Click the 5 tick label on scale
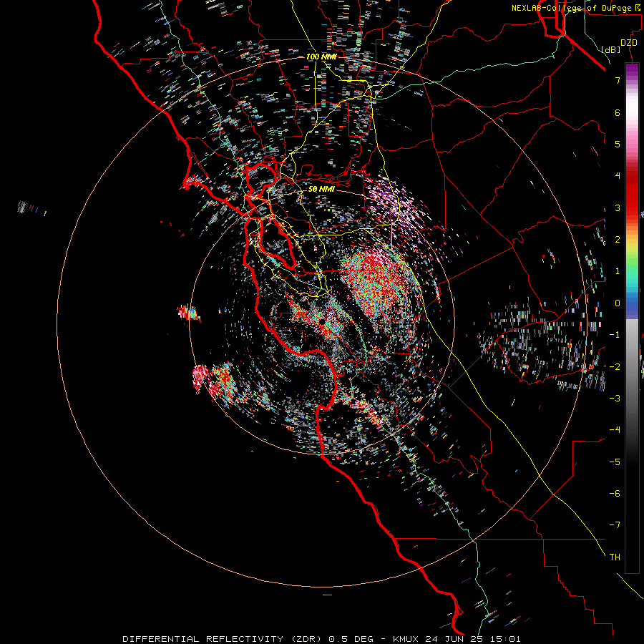Viewport: 644px width, 644px height. [618, 144]
